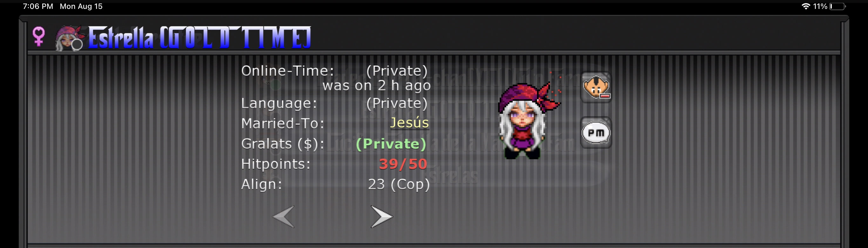Open married partner Jesús profile link
868x248 pixels.
click(x=409, y=123)
